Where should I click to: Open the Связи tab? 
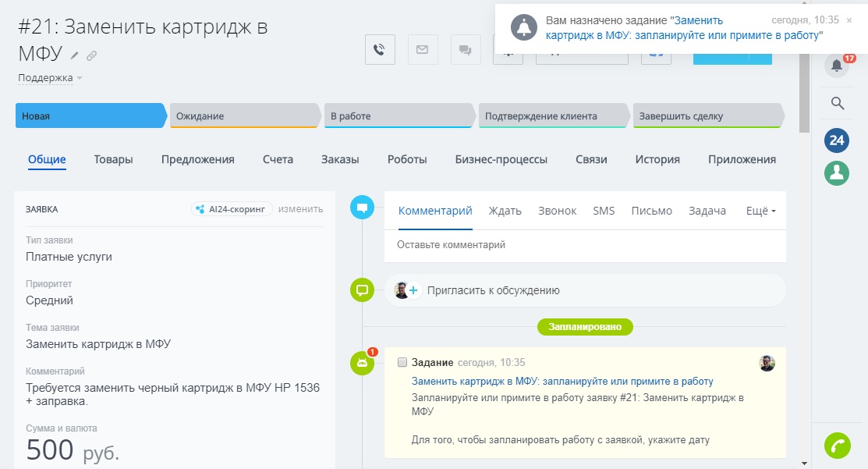tap(591, 159)
